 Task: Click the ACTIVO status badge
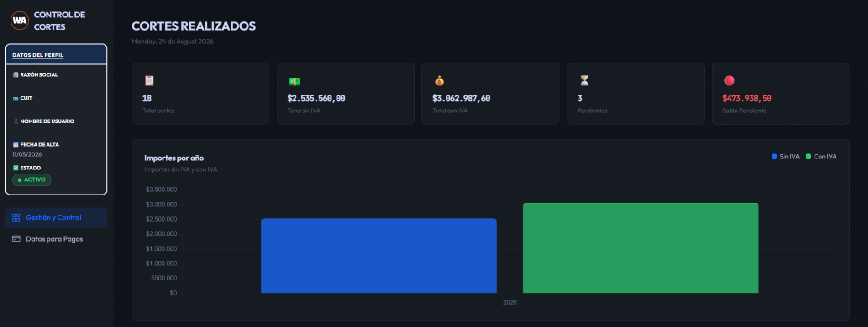pos(32,180)
